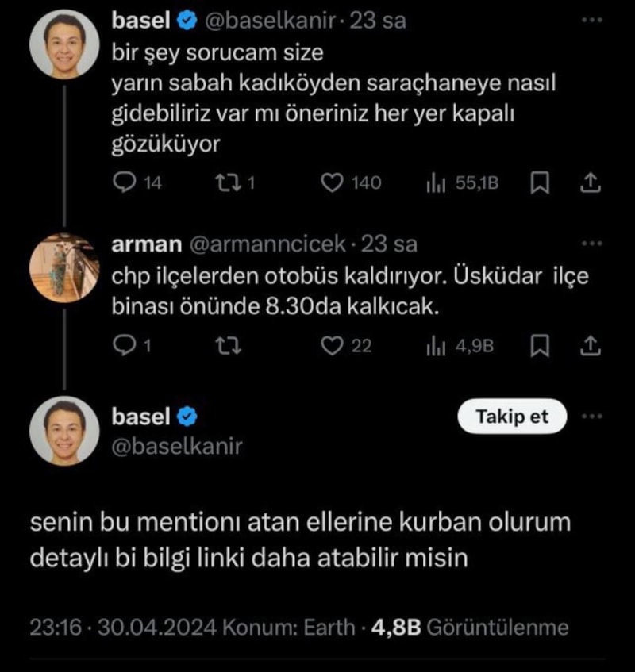
Task: View analytics of arman's 4,9B tweet
Action: pyautogui.click(x=436, y=345)
